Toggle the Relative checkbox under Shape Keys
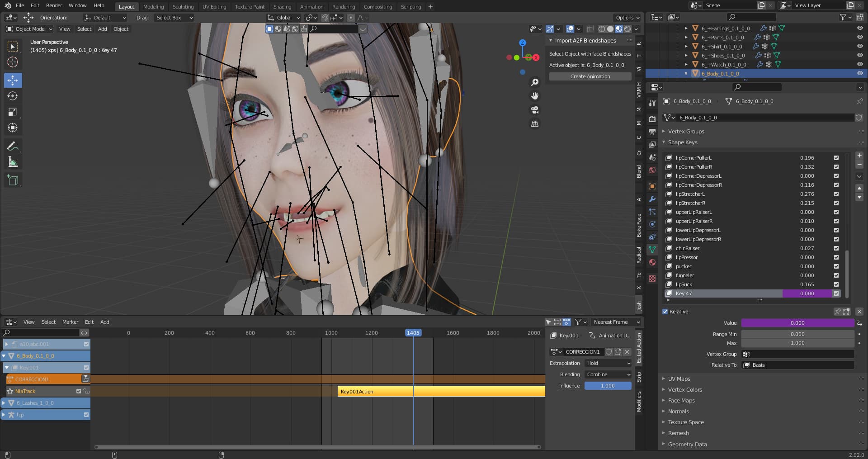The width and height of the screenshot is (868, 459). pos(665,312)
